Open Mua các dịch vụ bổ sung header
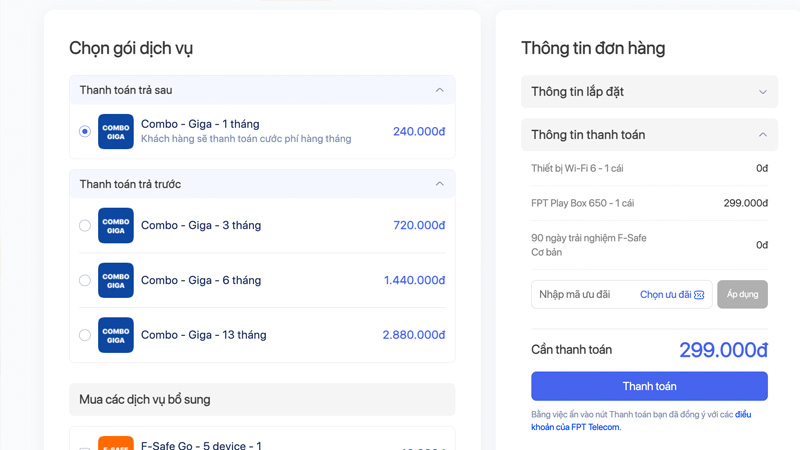 pos(262,400)
